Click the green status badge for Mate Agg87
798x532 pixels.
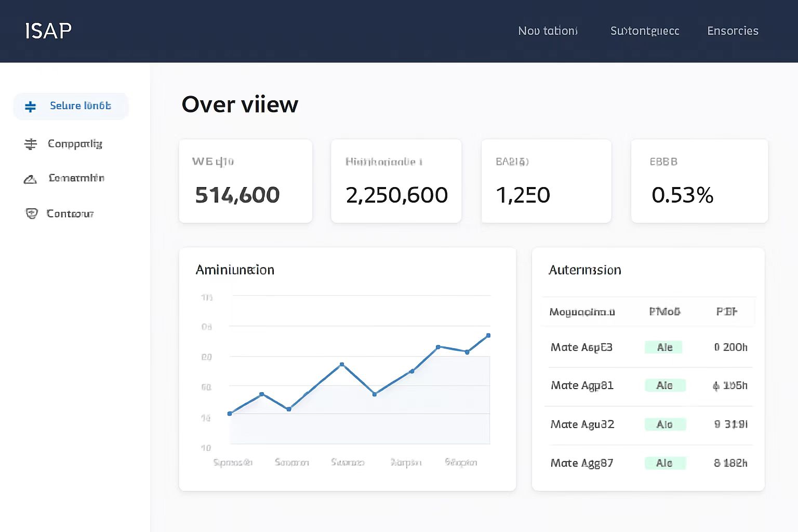(x=664, y=463)
